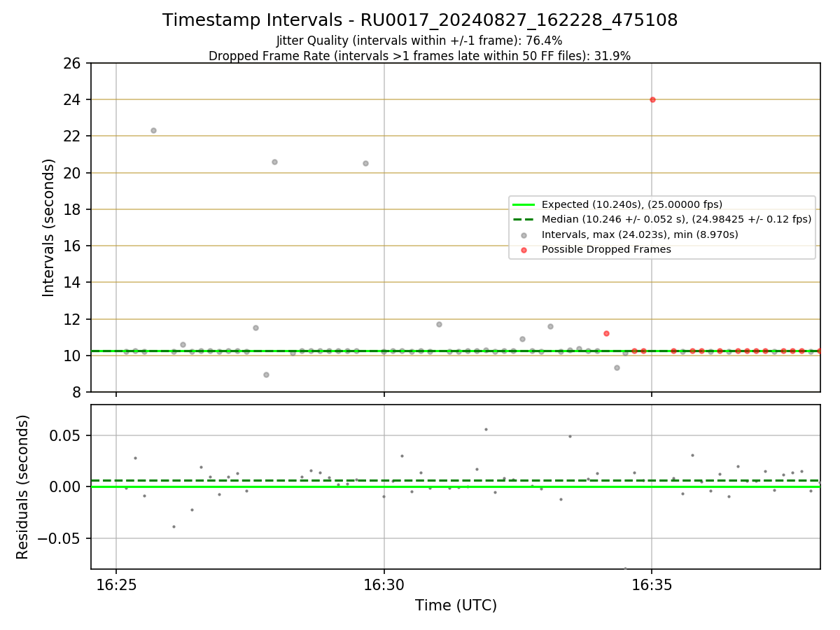Click the gray point at 8.97 seconds minimum
This screenshot has width=840, height=630.
click(266, 374)
